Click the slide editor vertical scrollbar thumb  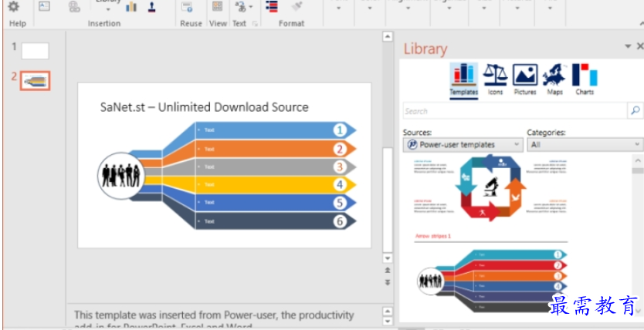[388, 200]
